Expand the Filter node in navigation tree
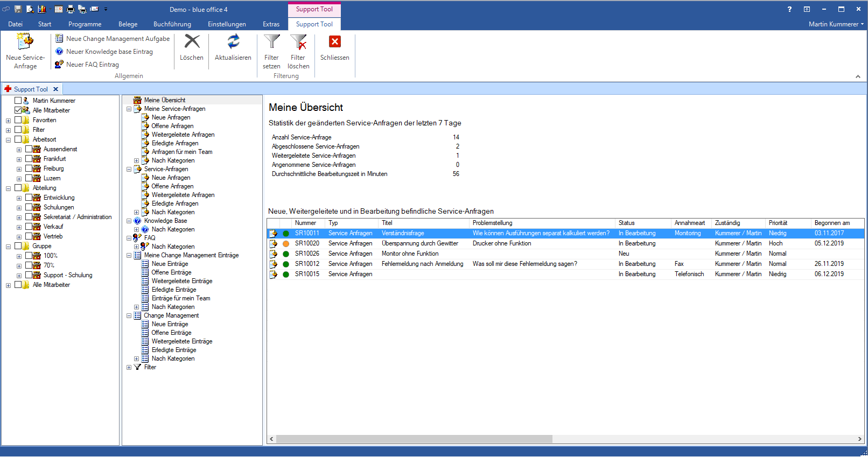This screenshot has width=868, height=457. pyautogui.click(x=129, y=368)
